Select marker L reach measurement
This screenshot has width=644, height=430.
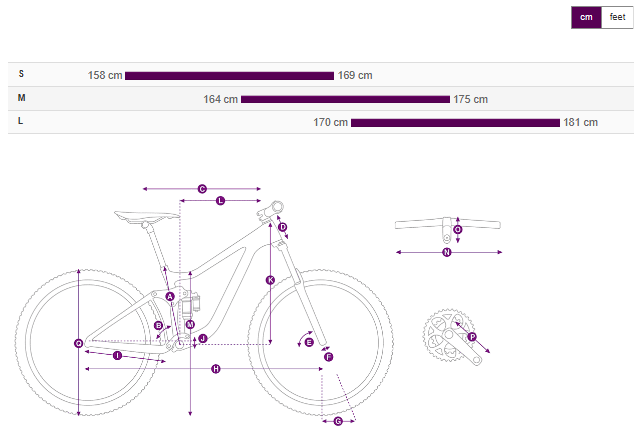coord(220,201)
